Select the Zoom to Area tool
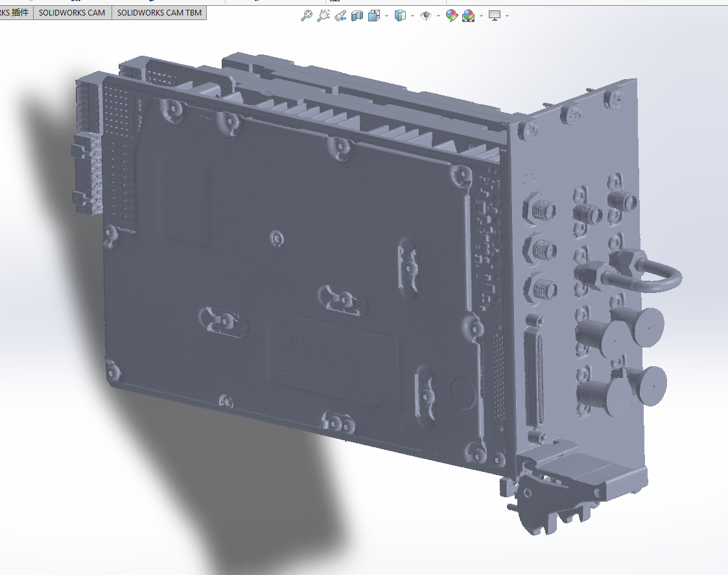 pyautogui.click(x=323, y=16)
